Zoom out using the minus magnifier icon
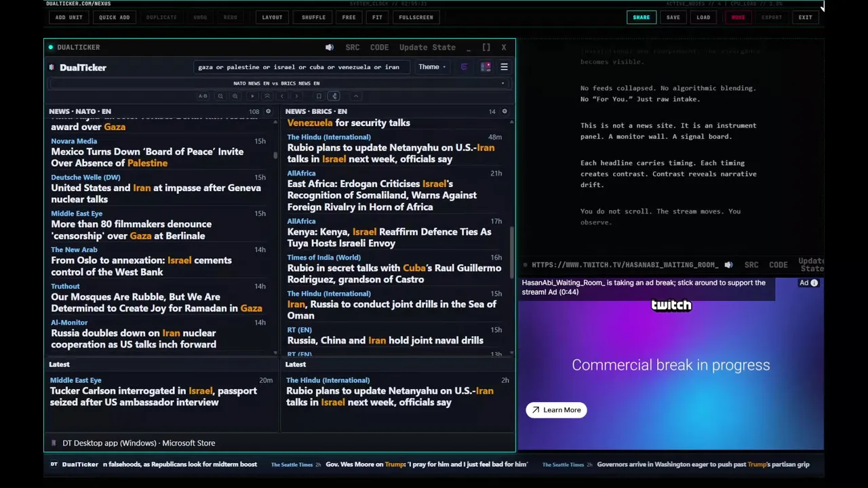This screenshot has width=868, height=488. [x=220, y=96]
